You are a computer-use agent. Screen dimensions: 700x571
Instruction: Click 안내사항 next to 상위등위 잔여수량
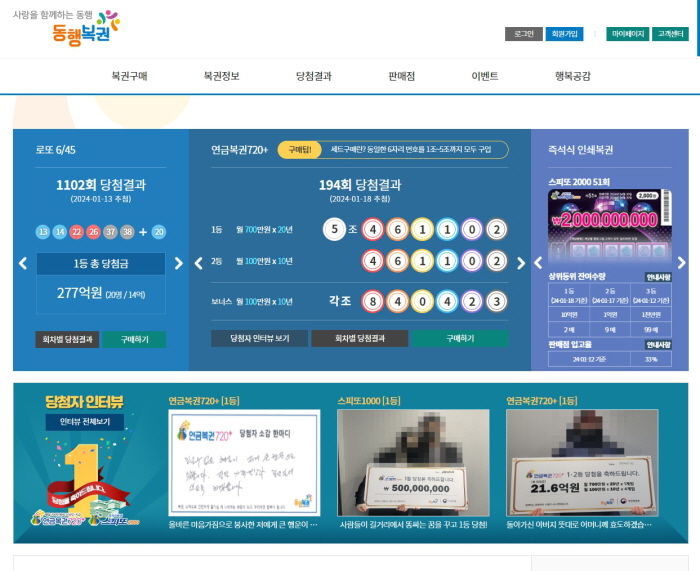658,277
